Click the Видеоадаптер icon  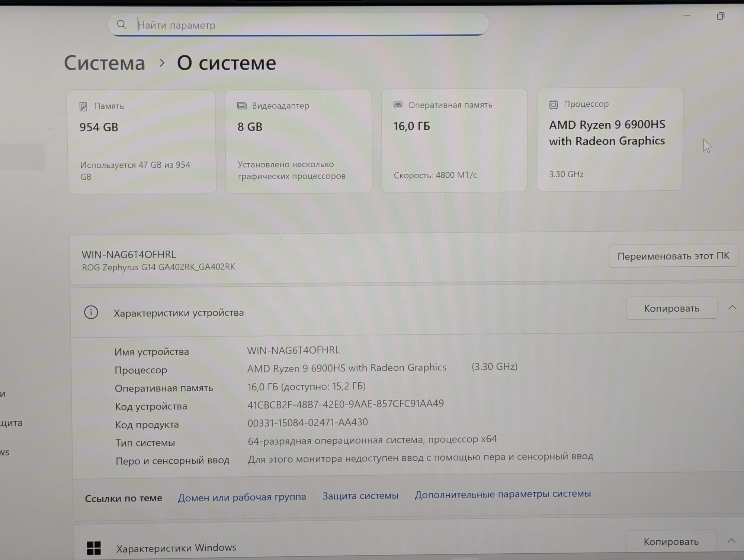coord(242,106)
